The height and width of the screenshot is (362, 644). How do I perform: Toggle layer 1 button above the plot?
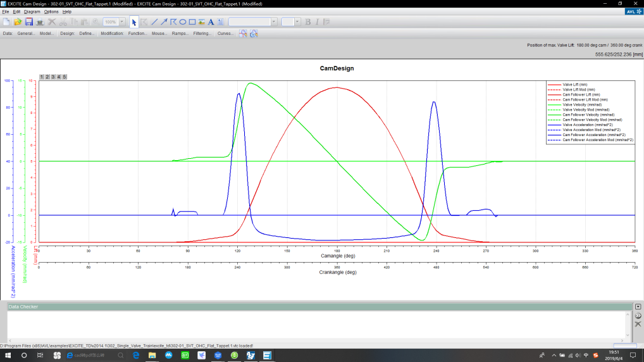(42, 77)
